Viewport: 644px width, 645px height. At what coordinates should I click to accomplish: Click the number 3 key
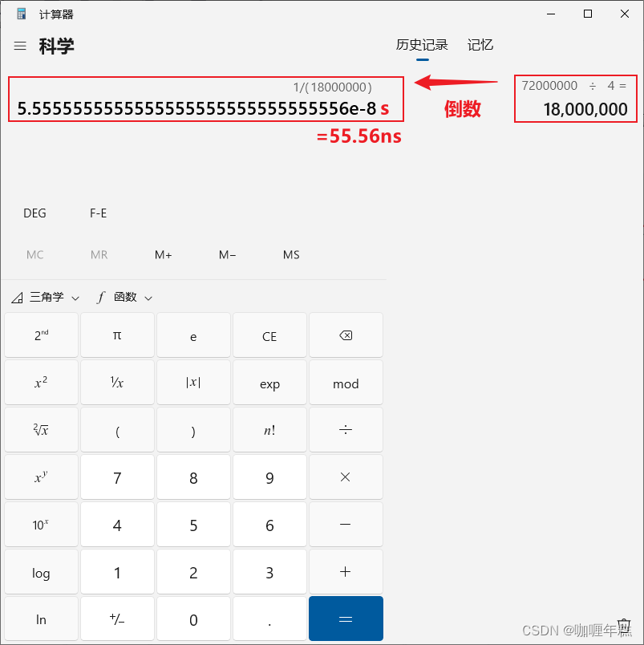(269, 572)
